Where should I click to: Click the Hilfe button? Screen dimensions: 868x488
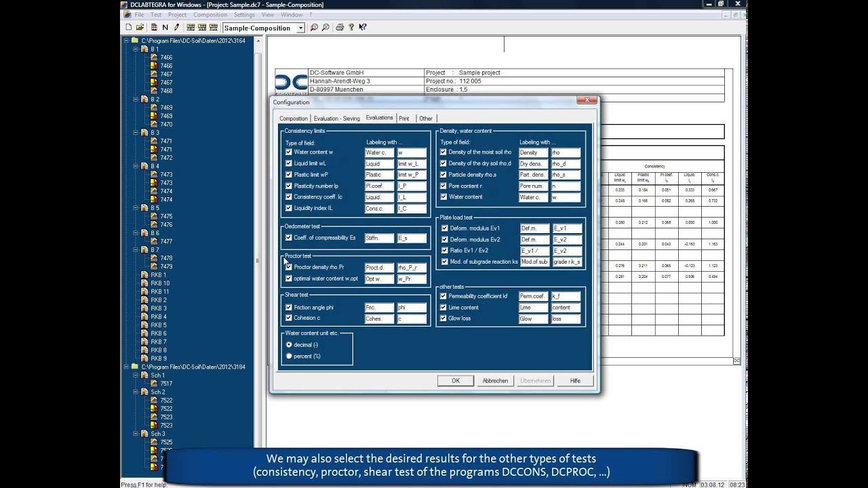[x=575, y=381]
